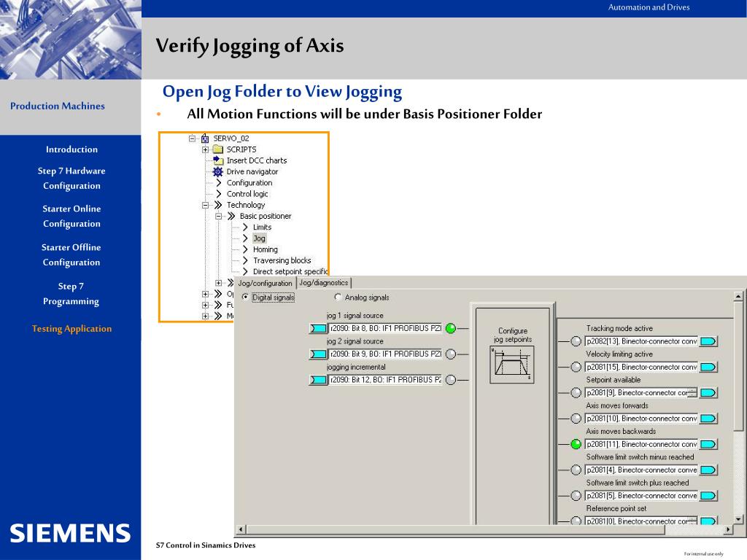
Task: Select the Digital signals radio button
Action: tap(245, 297)
